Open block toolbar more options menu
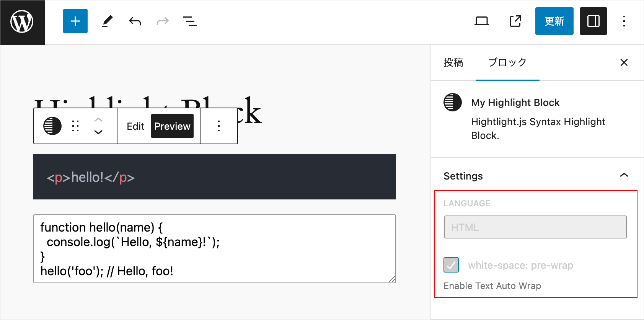This screenshot has height=320, width=644. click(x=219, y=126)
